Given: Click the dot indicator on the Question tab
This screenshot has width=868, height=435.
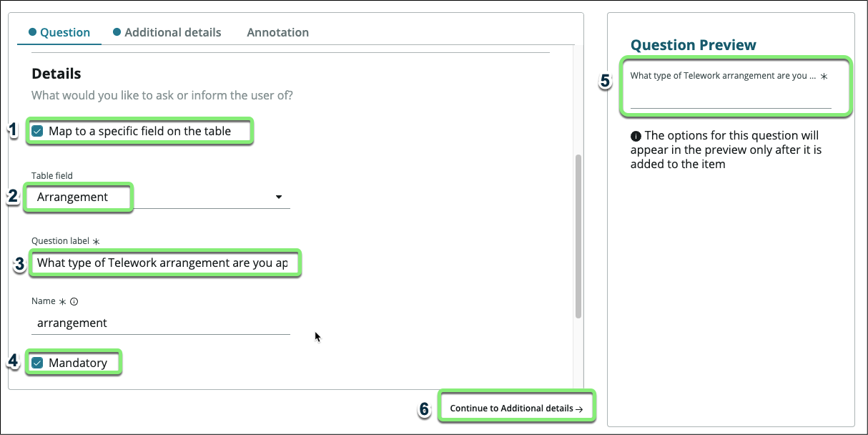Looking at the screenshot, I should pos(32,32).
